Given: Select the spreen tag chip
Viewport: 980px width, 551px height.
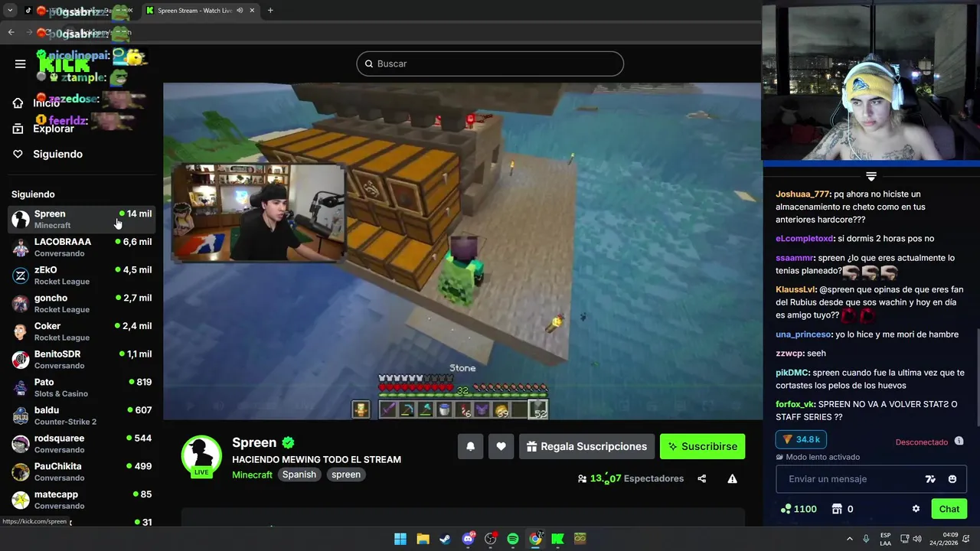Looking at the screenshot, I should (346, 474).
